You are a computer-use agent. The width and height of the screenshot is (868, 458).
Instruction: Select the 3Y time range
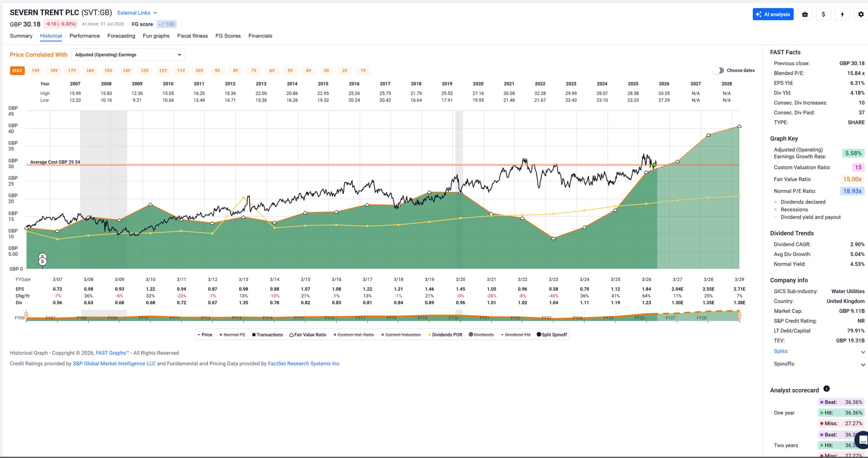(326, 70)
